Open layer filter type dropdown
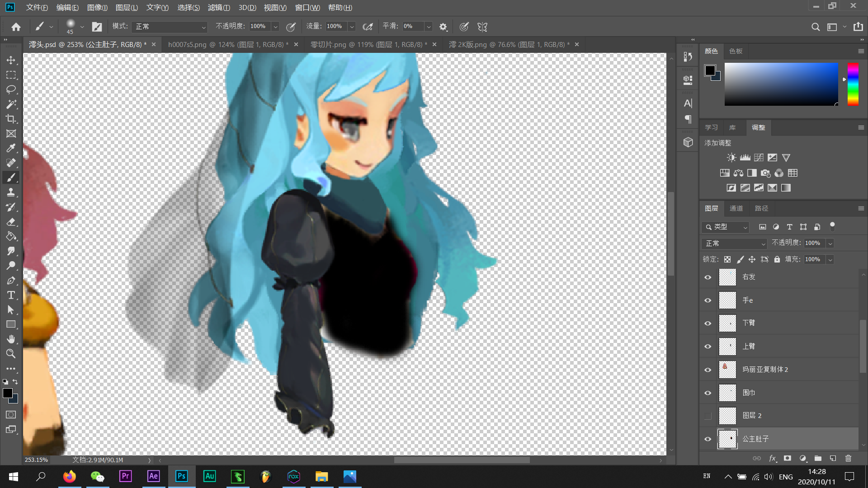 (726, 227)
